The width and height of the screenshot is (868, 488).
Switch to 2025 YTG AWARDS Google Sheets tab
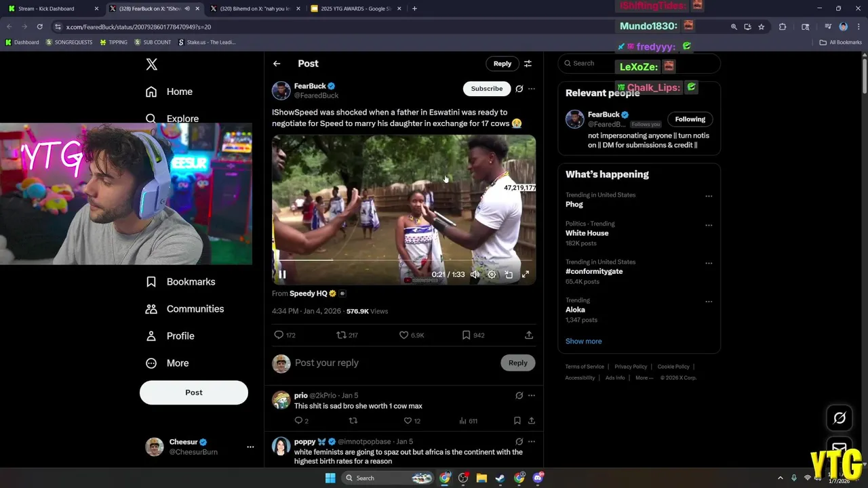coord(355,9)
